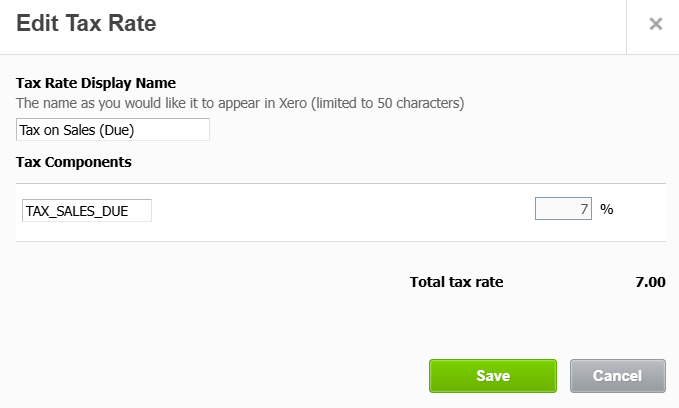Close the Edit Tax Rate dialog
Viewport: 679px width, 408px height.
656,24
